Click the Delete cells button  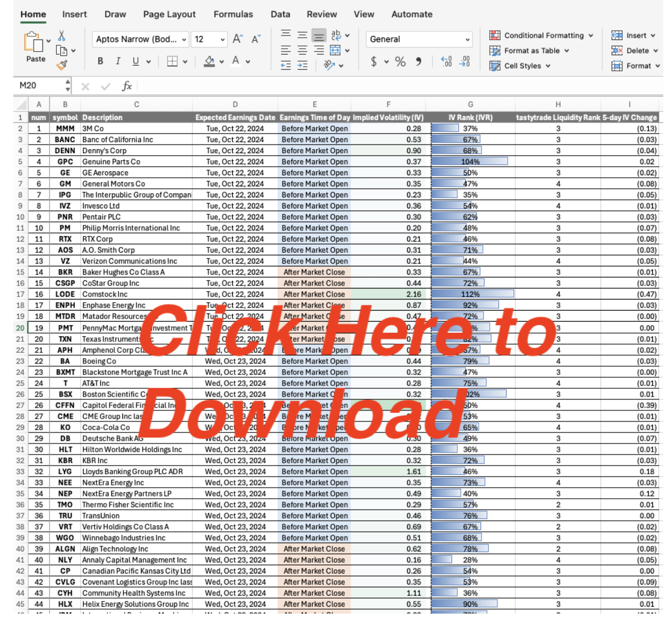coord(634,51)
